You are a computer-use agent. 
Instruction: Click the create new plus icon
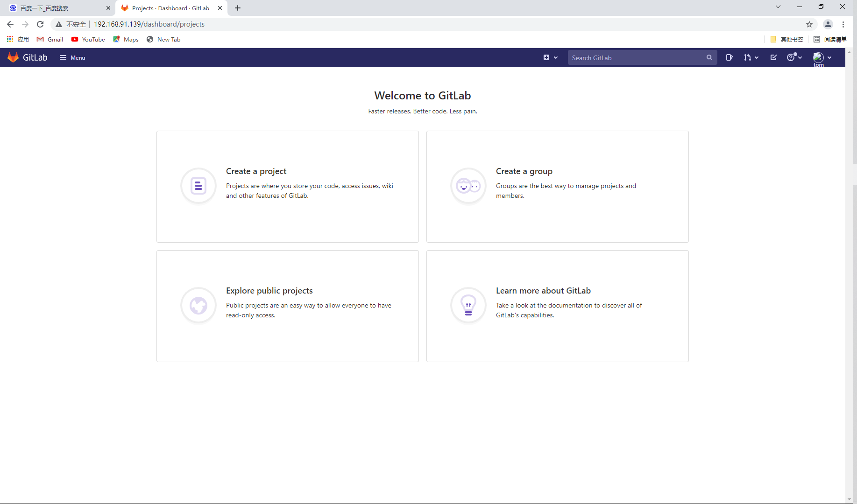pos(546,57)
